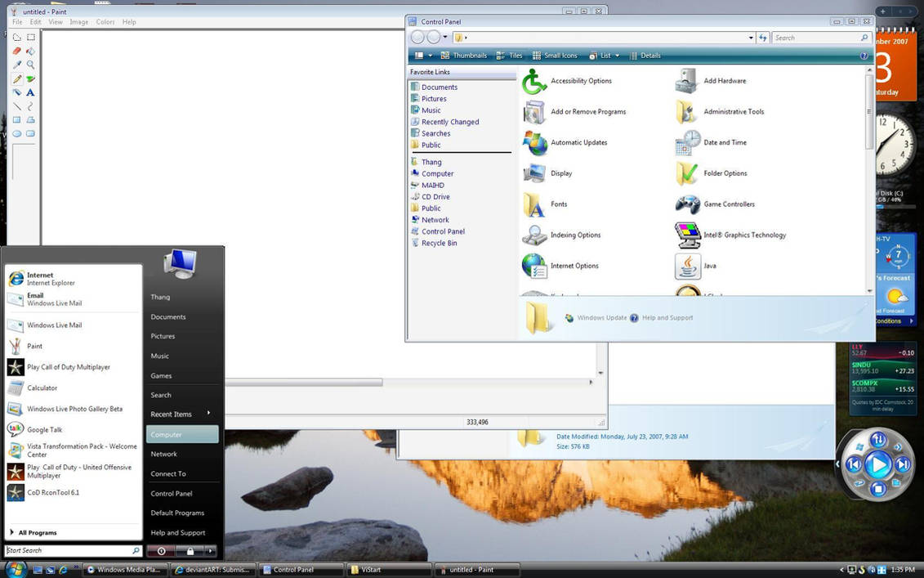Screen dimensions: 924x578
Task: Open the List view dropdown arrow
Action: pyautogui.click(x=617, y=55)
